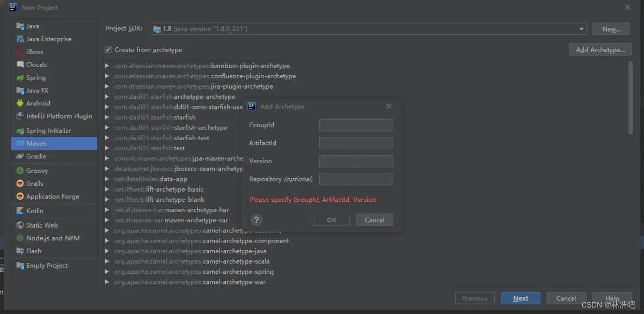The width and height of the screenshot is (644, 314).
Task: Select the Java project type icon
Action: (x=20, y=26)
